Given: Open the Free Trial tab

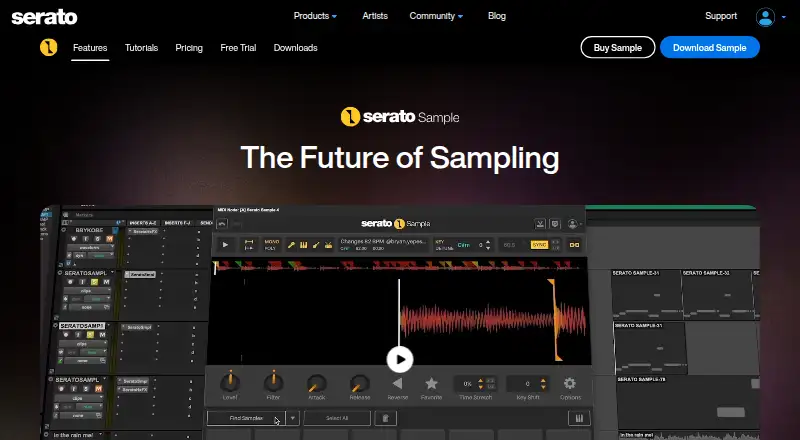Looking at the screenshot, I should (x=238, y=48).
